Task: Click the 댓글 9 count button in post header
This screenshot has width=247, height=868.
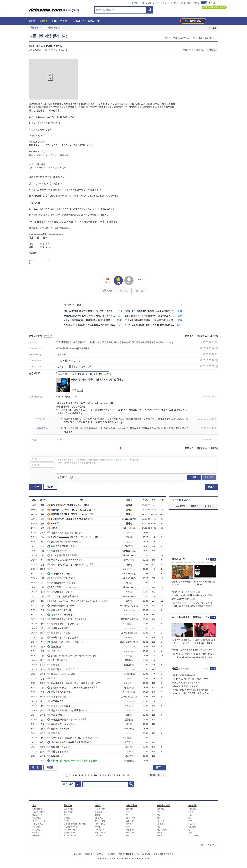Action: [211, 50]
